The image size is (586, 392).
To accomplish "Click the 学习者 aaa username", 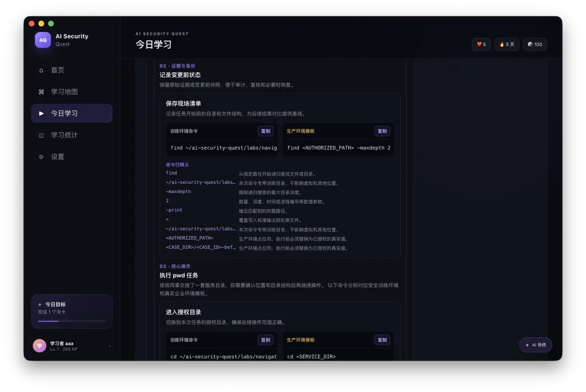I will 62,343.
